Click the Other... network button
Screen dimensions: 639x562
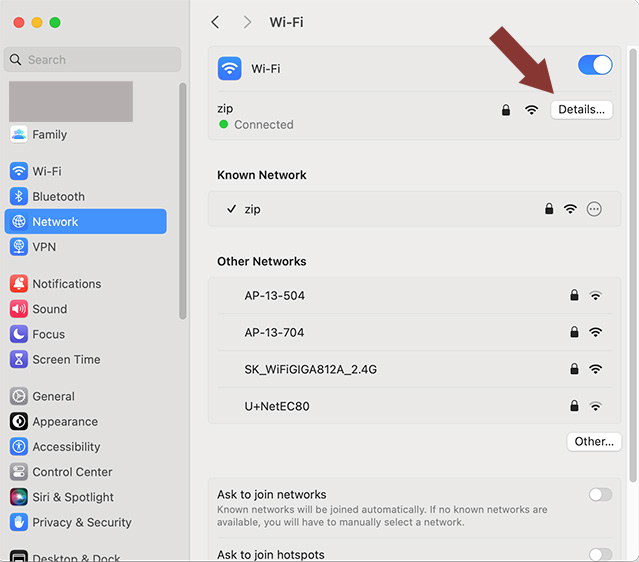coord(594,442)
